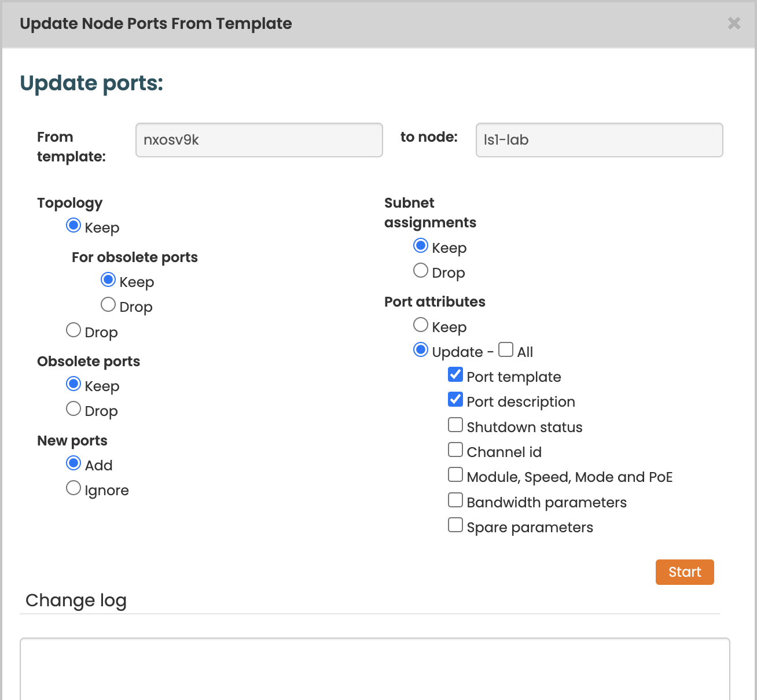Click the Start button
This screenshot has height=700, width=757.
point(684,572)
